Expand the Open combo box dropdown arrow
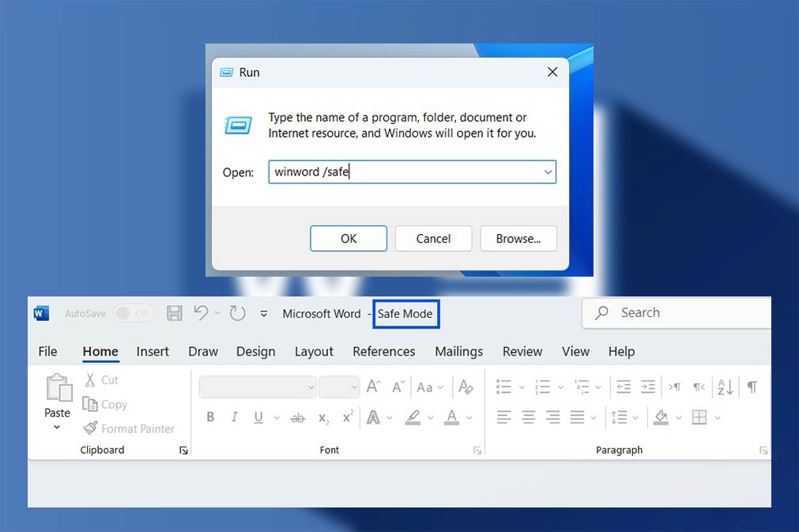 [x=547, y=172]
